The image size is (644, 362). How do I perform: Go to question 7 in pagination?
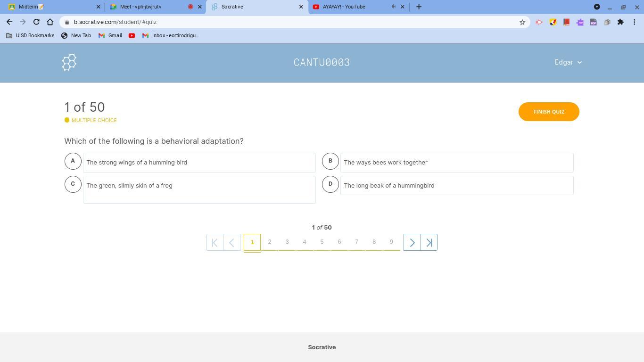(357, 242)
